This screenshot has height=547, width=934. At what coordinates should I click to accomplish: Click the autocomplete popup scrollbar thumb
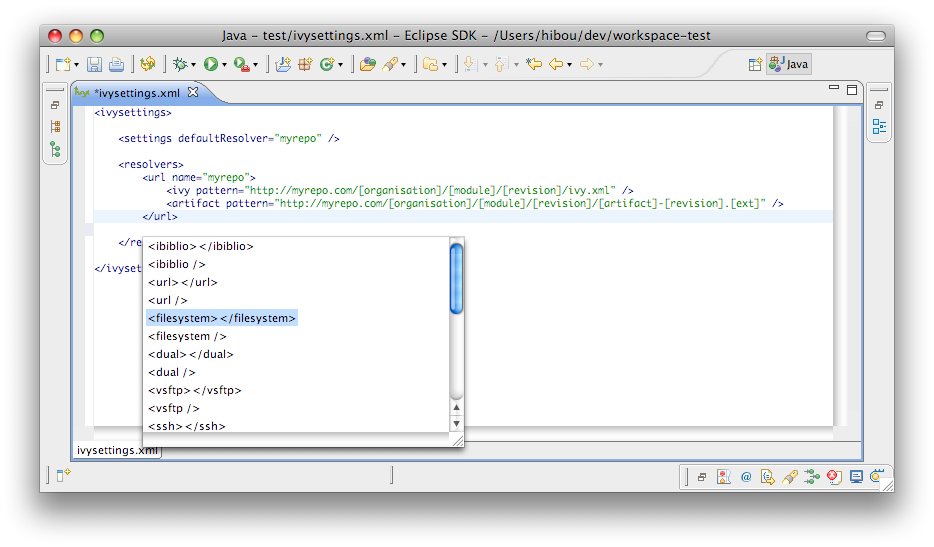click(456, 278)
